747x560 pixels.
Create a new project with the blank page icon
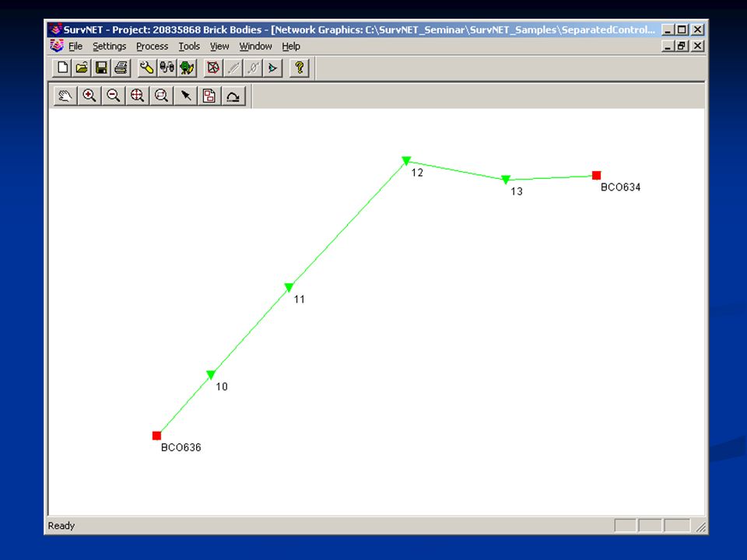tap(62, 68)
